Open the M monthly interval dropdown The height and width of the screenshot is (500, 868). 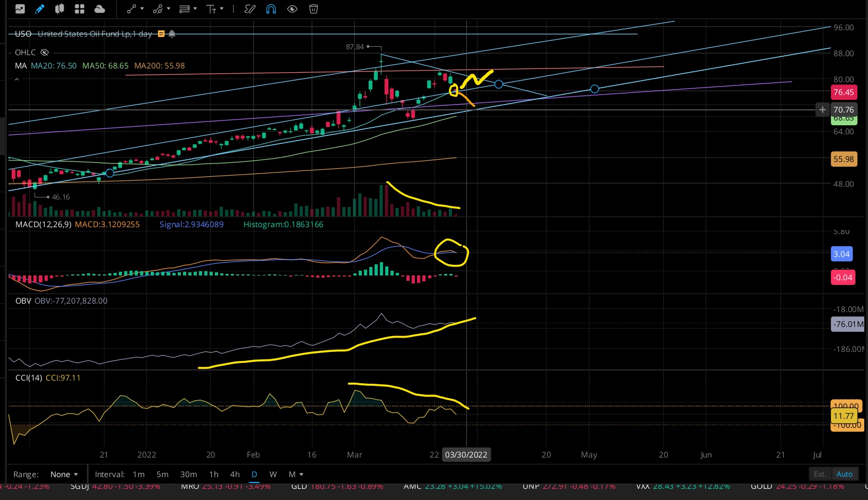point(296,475)
